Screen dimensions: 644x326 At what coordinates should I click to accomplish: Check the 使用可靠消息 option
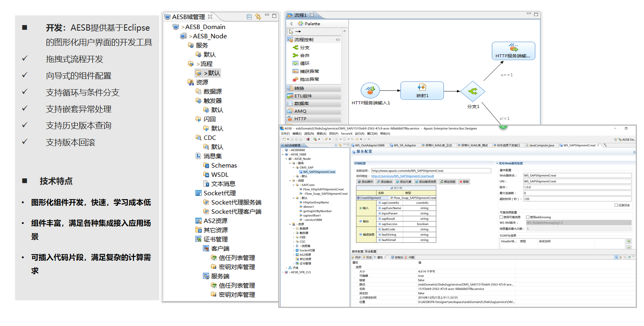click(501, 217)
